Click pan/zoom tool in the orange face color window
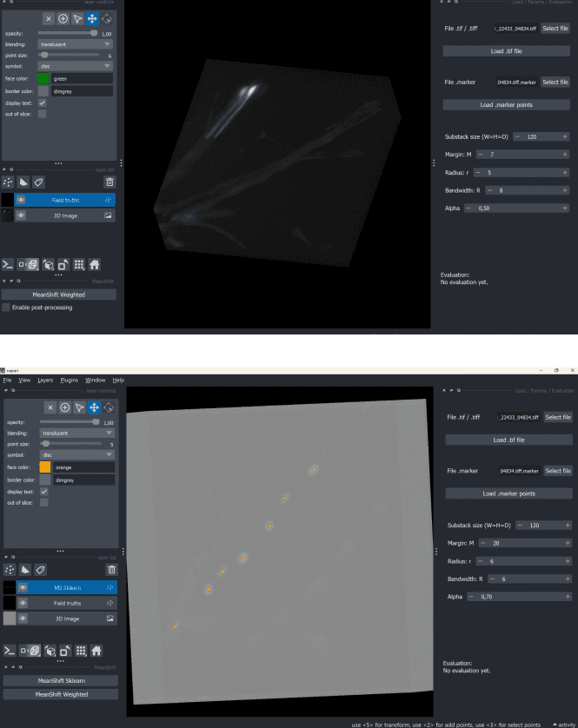This screenshot has width=578, height=728. 95,407
